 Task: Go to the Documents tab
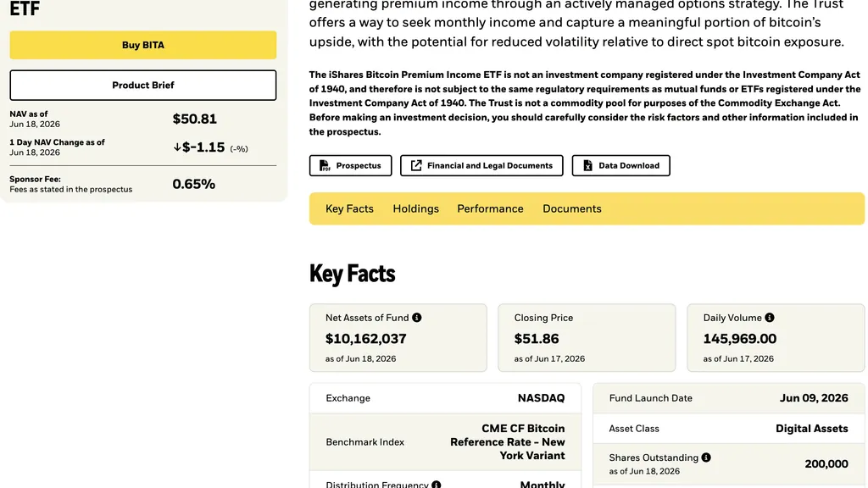[572, 208]
